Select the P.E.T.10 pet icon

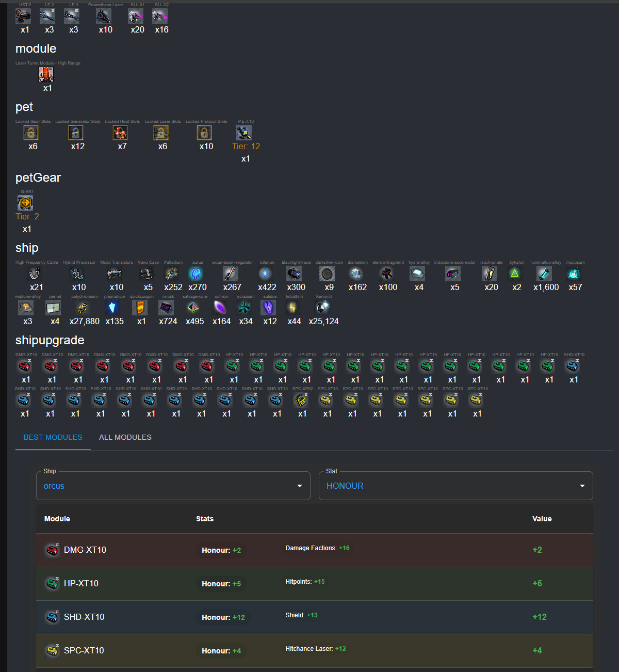tap(244, 133)
